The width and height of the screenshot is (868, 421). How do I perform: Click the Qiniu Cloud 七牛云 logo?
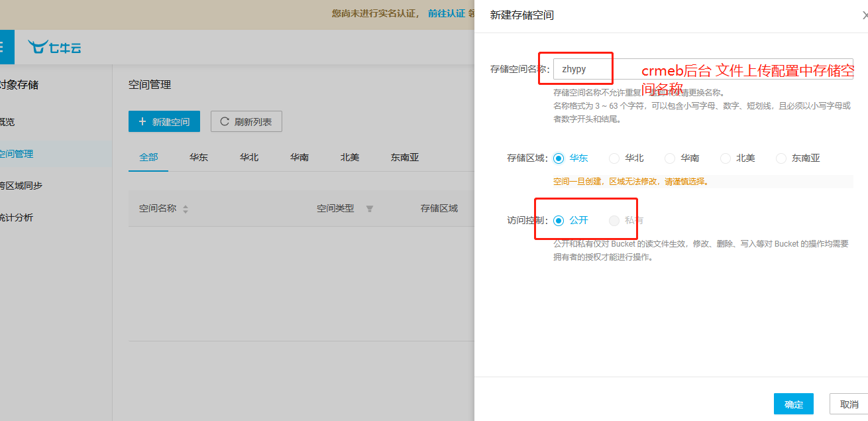(x=54, y=47)
